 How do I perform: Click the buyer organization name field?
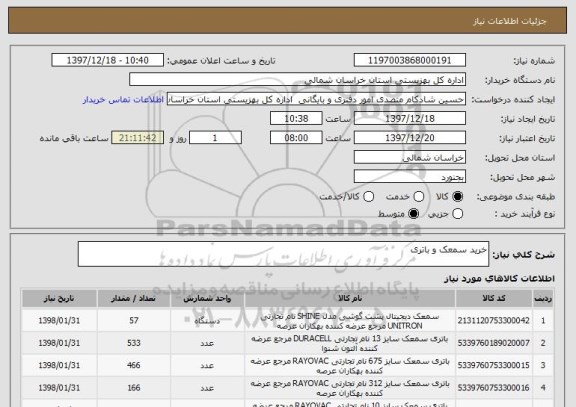click(x=298, y=80)
